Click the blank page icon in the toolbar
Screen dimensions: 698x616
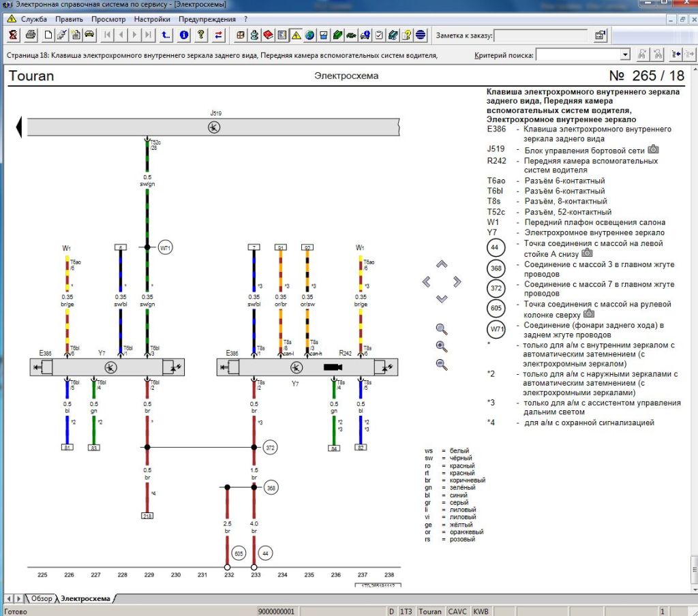click(x=48, y=35)
